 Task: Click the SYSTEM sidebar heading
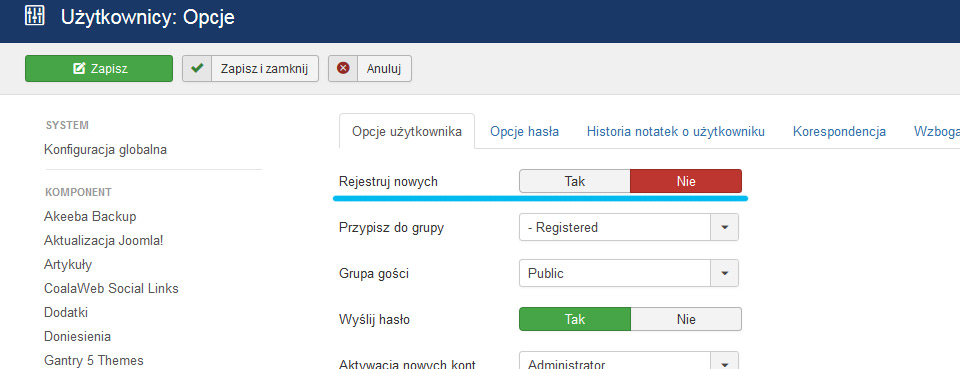(x=67, y=125)
